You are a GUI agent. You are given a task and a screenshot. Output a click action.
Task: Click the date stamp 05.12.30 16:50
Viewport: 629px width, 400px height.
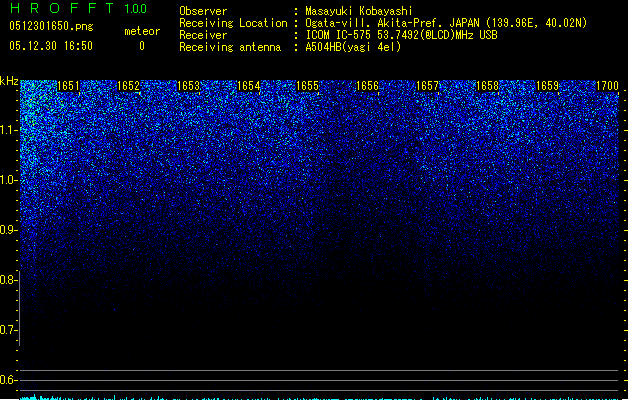(51, 46)
